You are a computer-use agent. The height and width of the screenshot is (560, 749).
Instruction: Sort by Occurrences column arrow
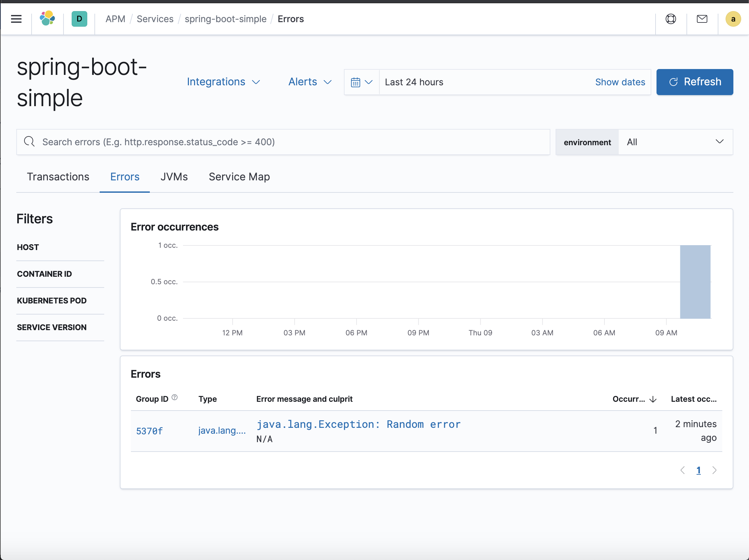(x=653, y=399)
